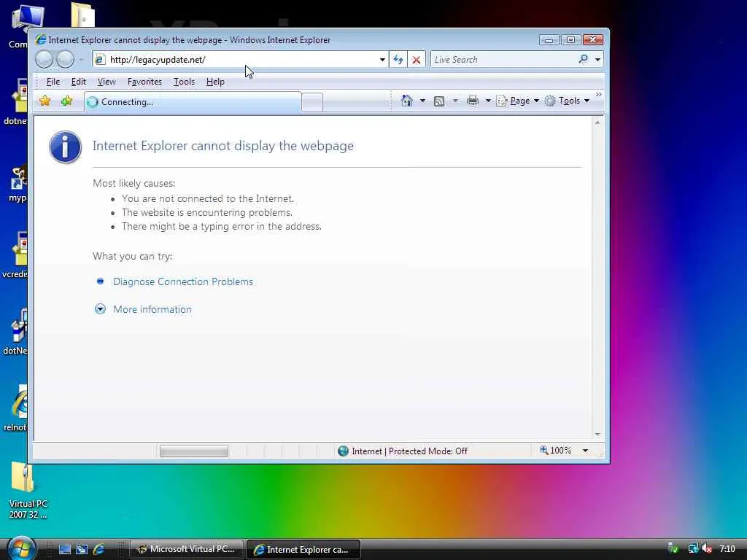Open the recent pages dropdown arrow
The image size is (747, 560).
[82, 60]
